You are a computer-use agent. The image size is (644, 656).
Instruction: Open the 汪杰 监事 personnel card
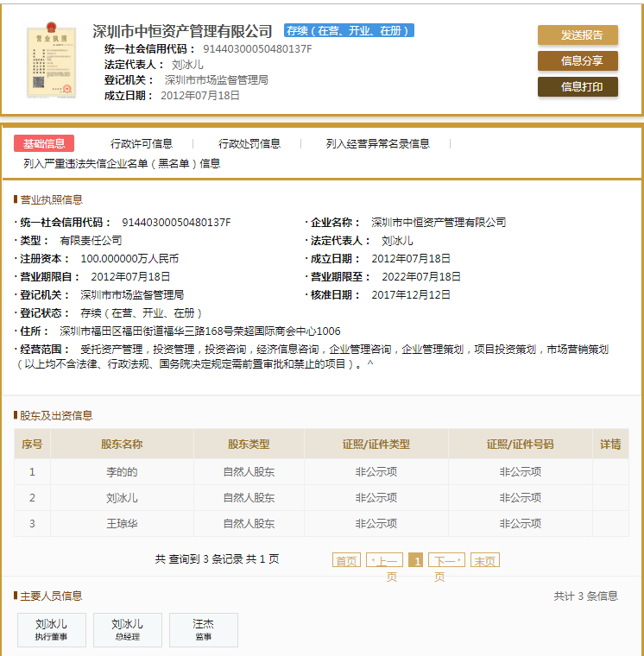[203, 629]
